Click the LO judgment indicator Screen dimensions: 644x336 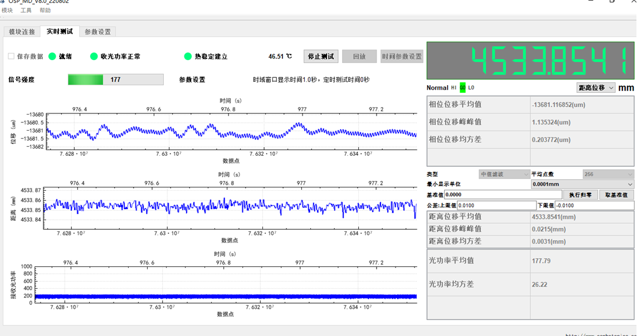471,87
